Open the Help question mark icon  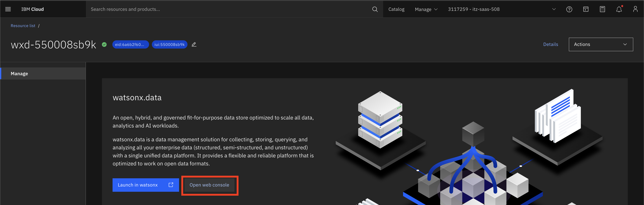(x=569, y=9)
